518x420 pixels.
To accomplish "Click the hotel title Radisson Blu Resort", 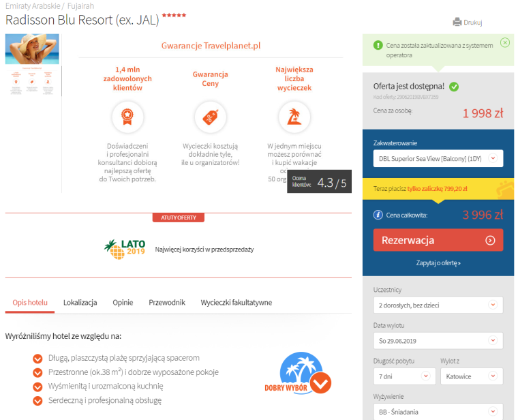I will (x=82, y=20).
